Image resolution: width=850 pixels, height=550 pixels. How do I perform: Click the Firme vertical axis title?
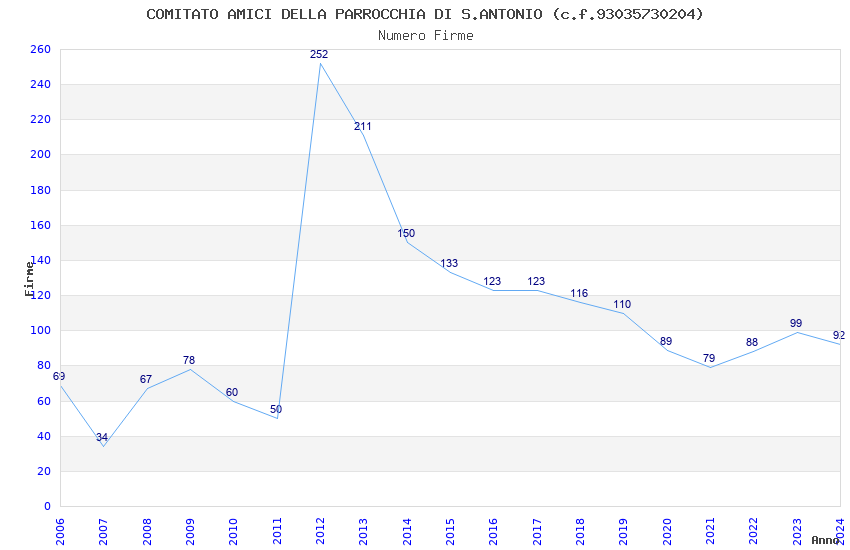[x=29, y=279]
